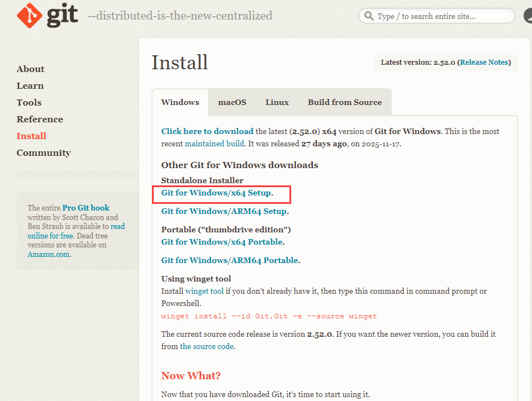Open the Release Notes link

pos(484,63)
